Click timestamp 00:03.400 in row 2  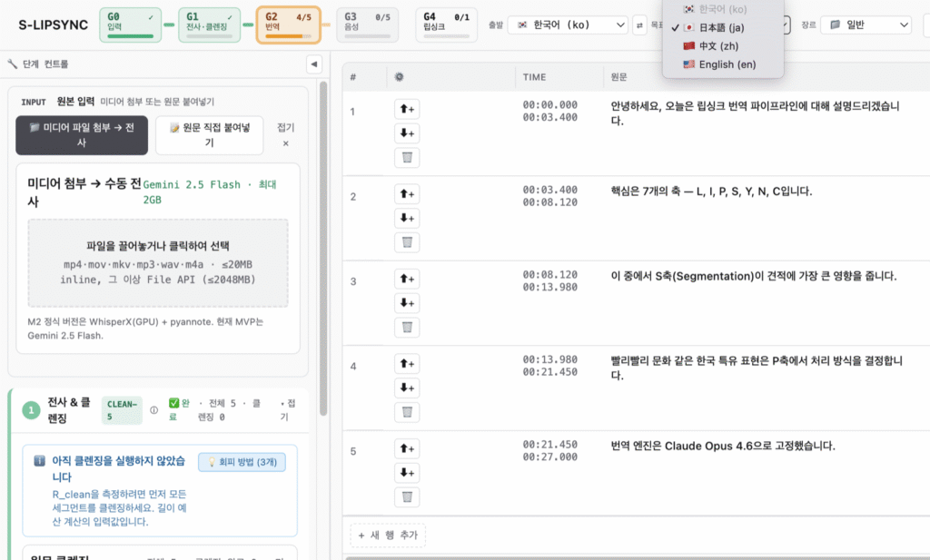point(549,190)
